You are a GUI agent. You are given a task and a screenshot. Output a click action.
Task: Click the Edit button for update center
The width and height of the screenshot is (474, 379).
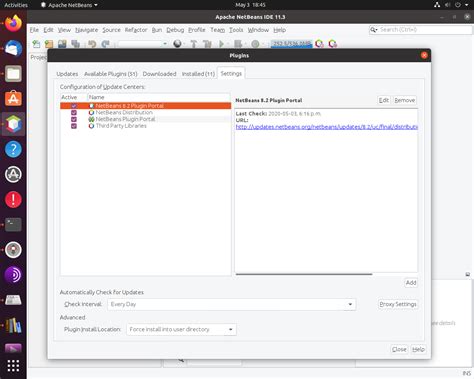tap(384, 100)
